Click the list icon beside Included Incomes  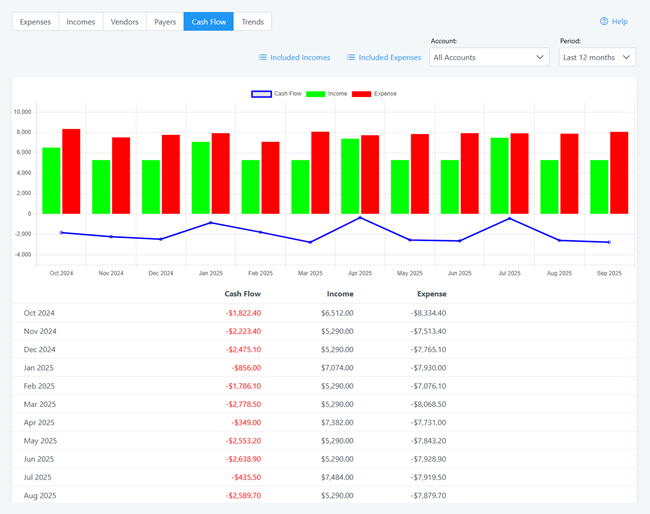[x=263, y=58]
